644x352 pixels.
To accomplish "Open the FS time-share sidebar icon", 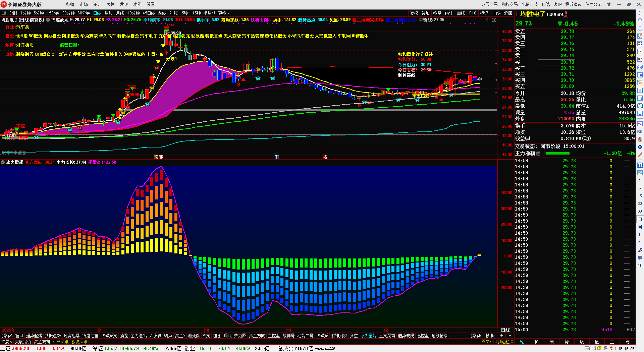I will (x=640, y=165).
